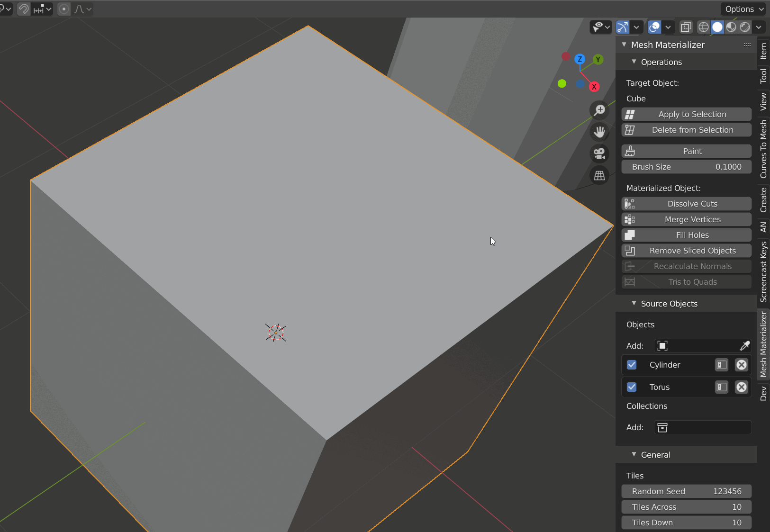Switch to orthographic grid view icon
This screenshot has width=770, height=532.
(x=599, y=175)
